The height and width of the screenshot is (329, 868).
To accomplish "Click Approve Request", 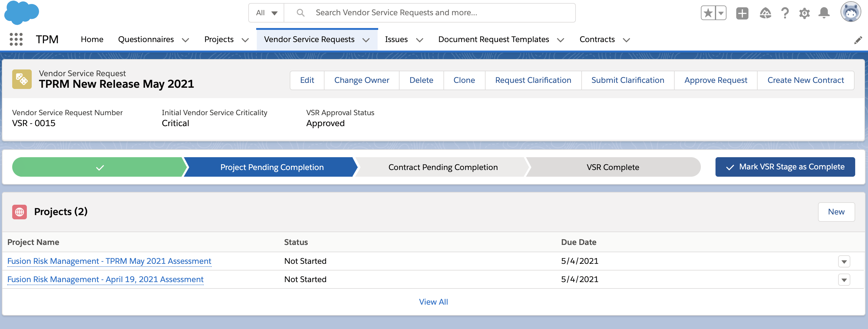I will point(716,80).
